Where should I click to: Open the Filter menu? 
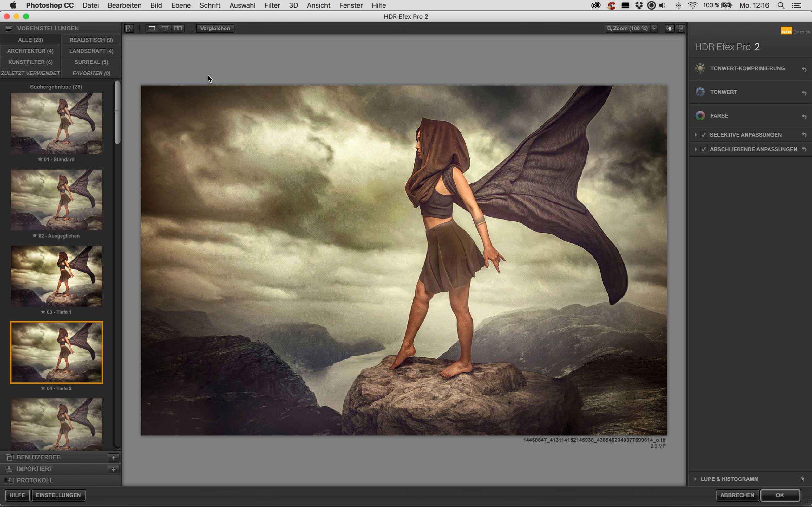(x=272, y=5)
